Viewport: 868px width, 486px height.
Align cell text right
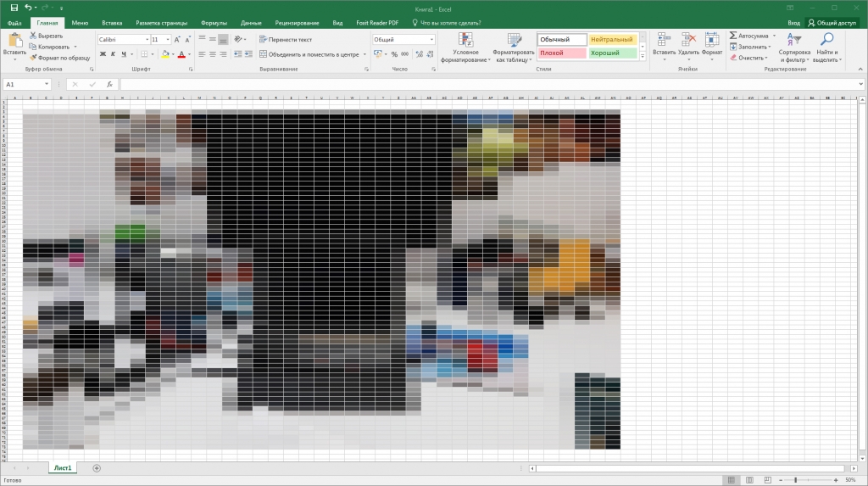point(223,54)
